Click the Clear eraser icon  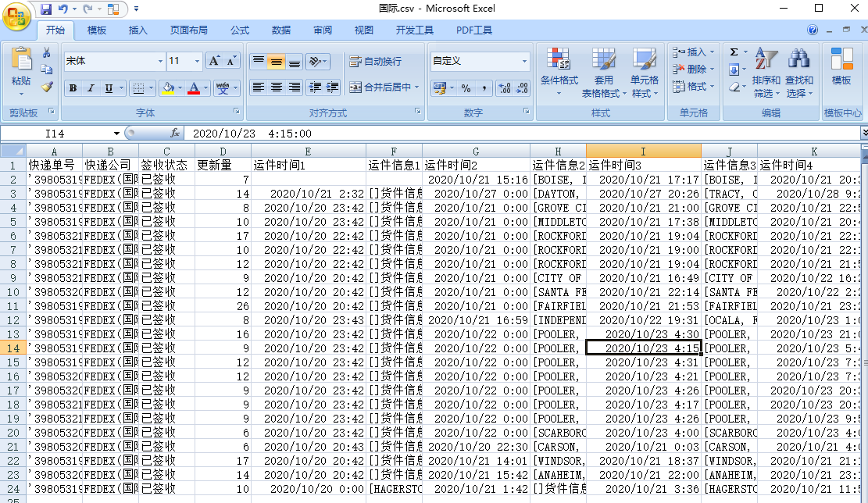[734, 87]
